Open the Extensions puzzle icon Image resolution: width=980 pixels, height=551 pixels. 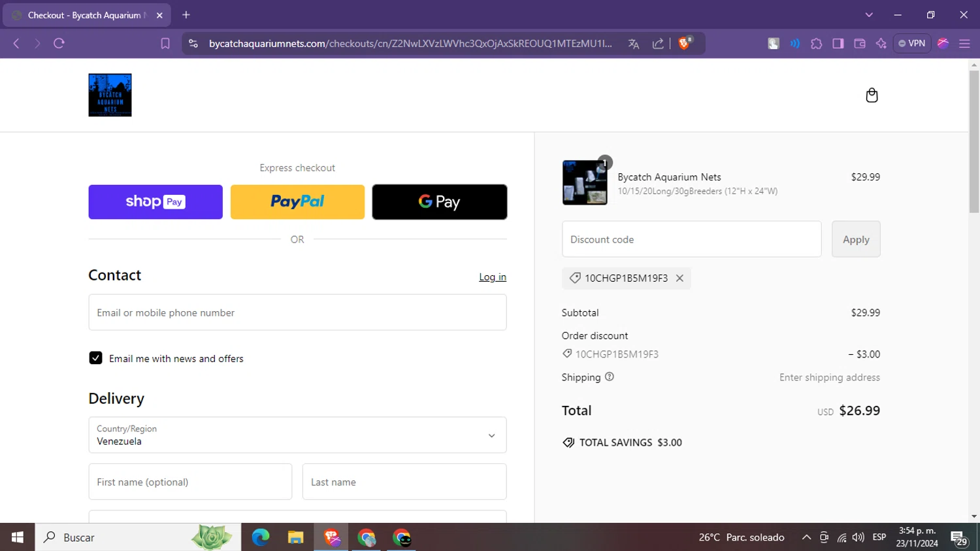pos(816,44)
